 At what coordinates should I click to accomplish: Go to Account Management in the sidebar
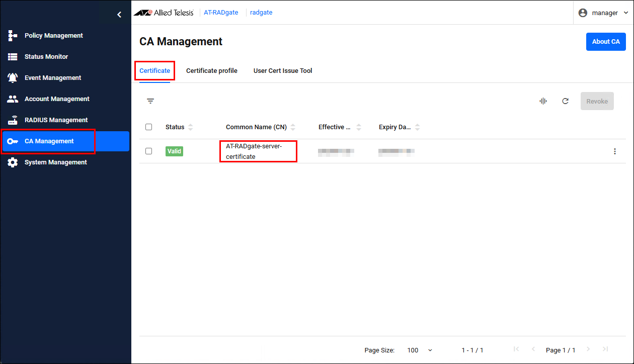65,99
